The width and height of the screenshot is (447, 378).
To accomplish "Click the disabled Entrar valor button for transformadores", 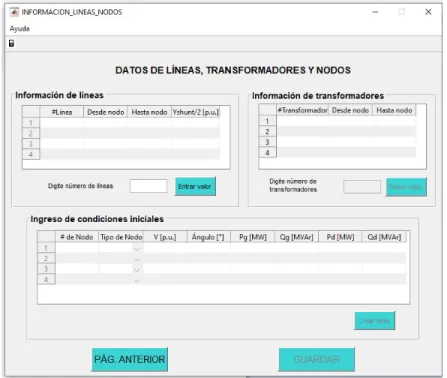I will 406,187.
